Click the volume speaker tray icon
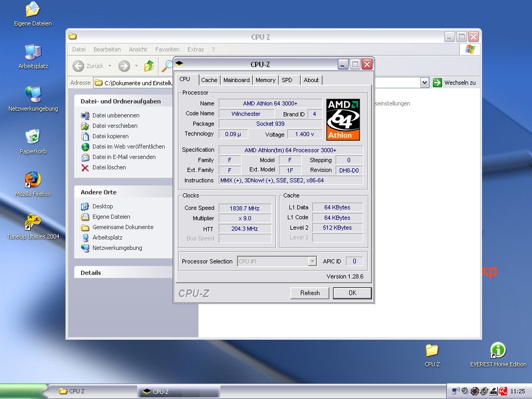The height and width of the screenshot is (399, 532). tap(465, 391)
